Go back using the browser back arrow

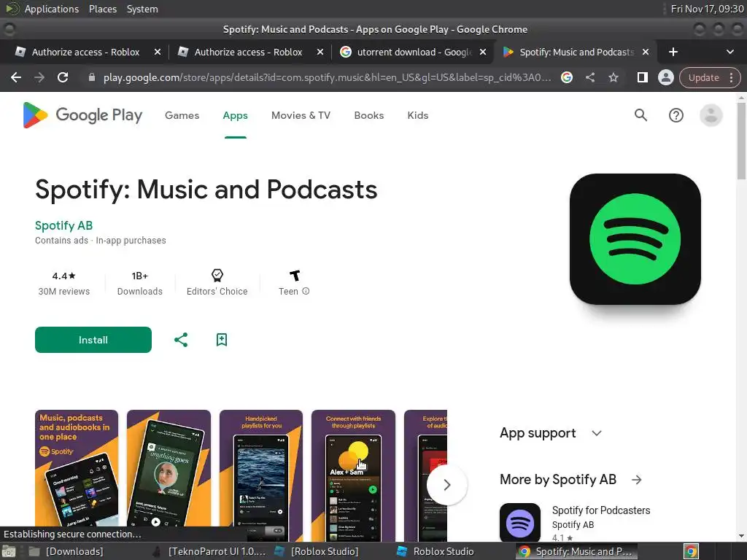tap(16, 77)
